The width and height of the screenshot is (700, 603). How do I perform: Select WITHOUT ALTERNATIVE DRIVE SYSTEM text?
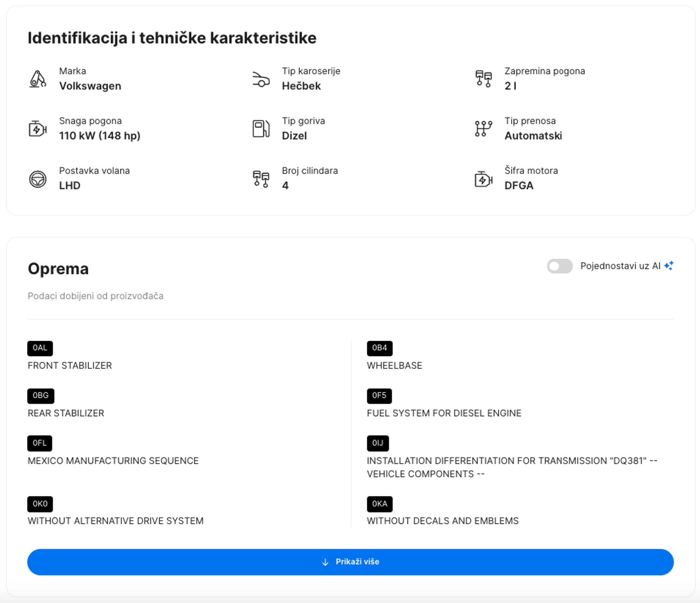click(116, 521)
